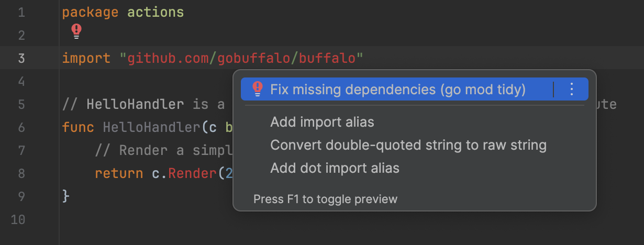Click line number 8 in the gutter
Image resolution: width=644 pixels, height=245 pixels.
tap(21, 173)
